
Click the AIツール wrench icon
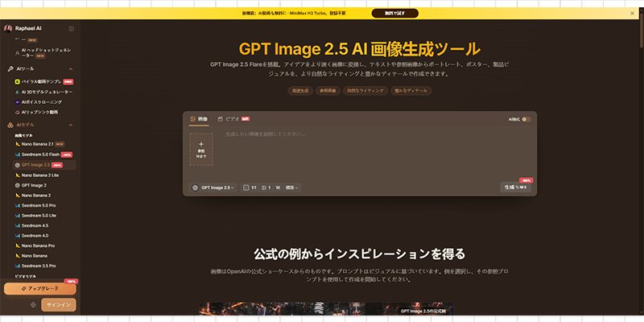coord(10,69)
